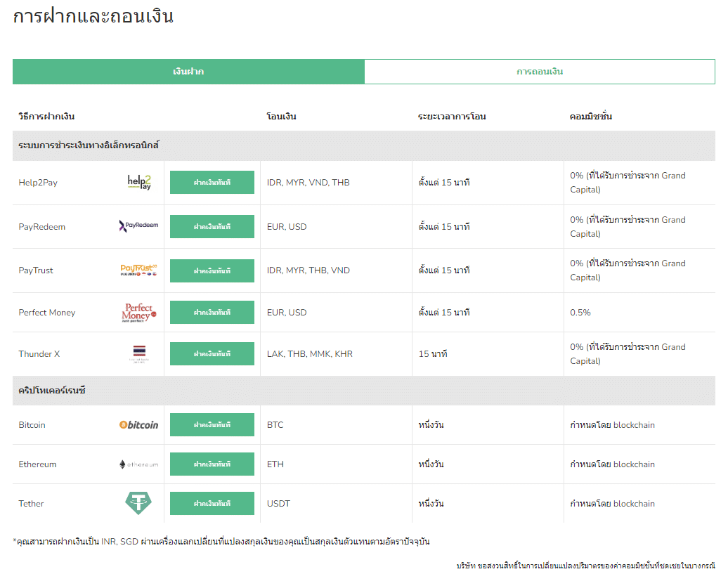Click the PayRedeem logo icon
Screen dimensions: 728x574
point(138,226)
